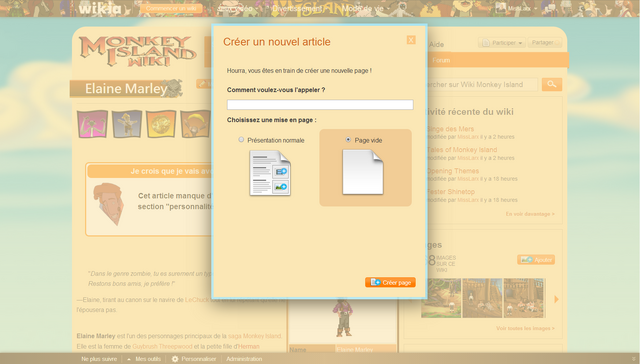Select the Page vide radio option
The width and height of the screenshot is (640, 364).
348,140
